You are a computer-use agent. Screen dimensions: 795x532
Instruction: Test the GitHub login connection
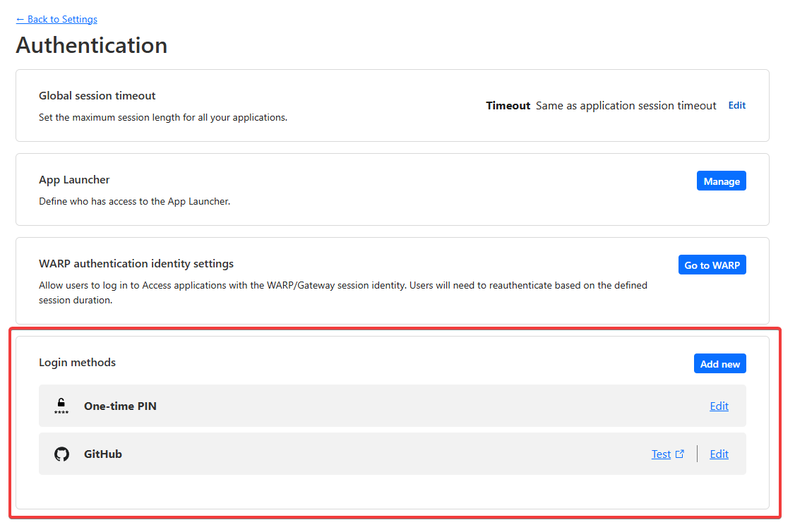(x=661, y=454)
